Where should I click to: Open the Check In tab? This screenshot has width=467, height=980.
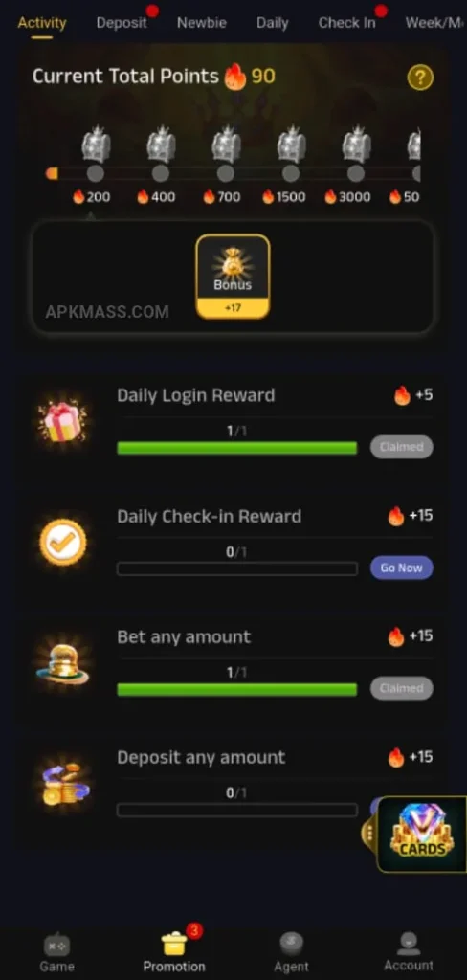347,23
